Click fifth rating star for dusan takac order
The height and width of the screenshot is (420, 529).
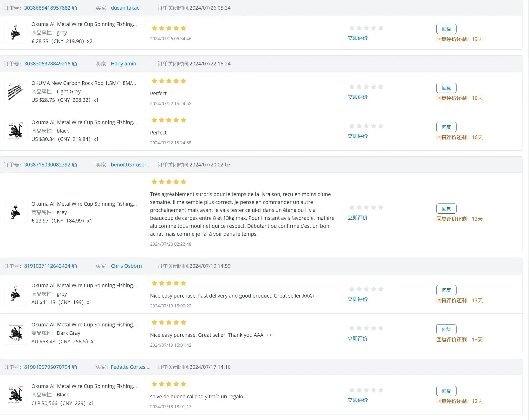click(x=380, y=28)
